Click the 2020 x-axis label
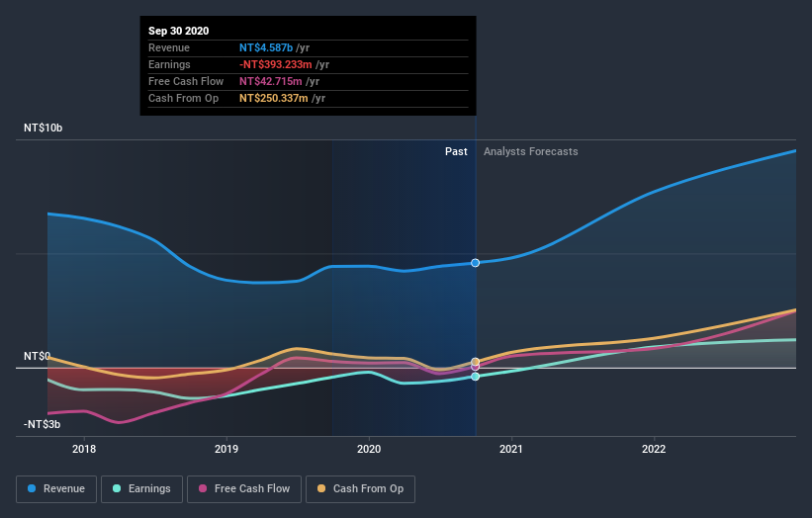The height and width of the screenshot is (518, 812). (369, 449)
